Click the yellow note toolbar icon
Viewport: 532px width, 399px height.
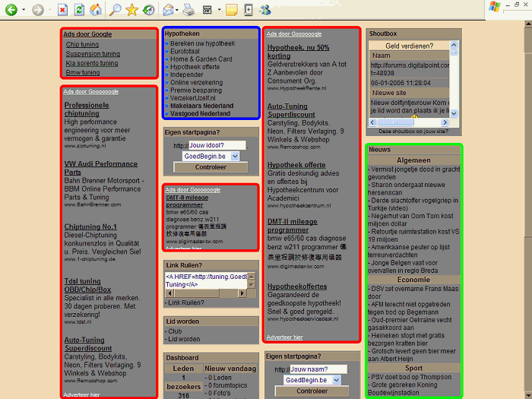click(x=231, y=10)
